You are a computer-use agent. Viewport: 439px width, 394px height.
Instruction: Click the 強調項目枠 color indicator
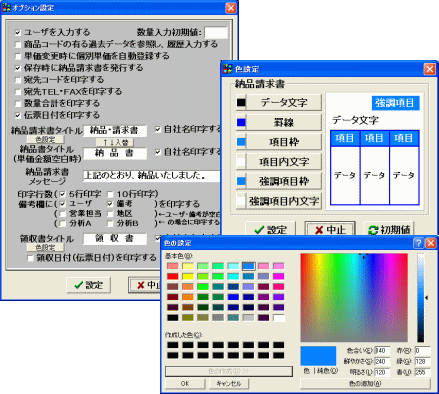[241, 181]
